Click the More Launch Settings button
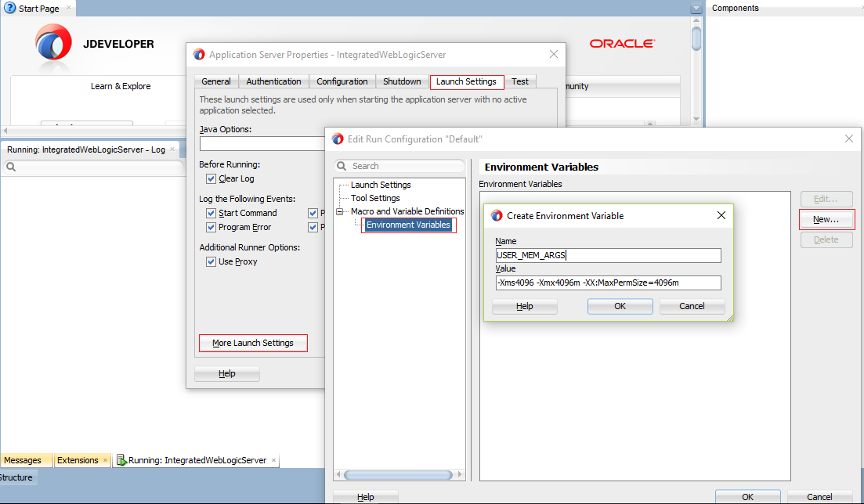Viewport: 864px width, 504px height. (x=253, y=343)
